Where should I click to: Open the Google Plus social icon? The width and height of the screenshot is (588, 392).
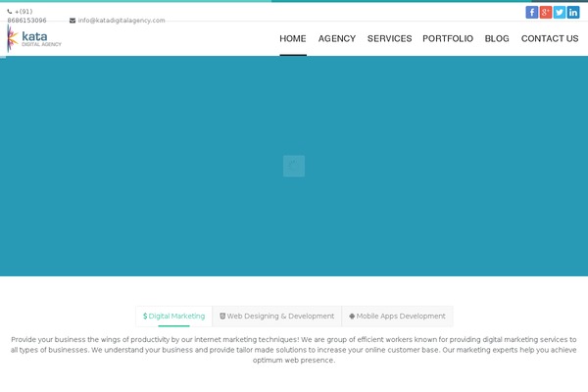tap(546, 13)
